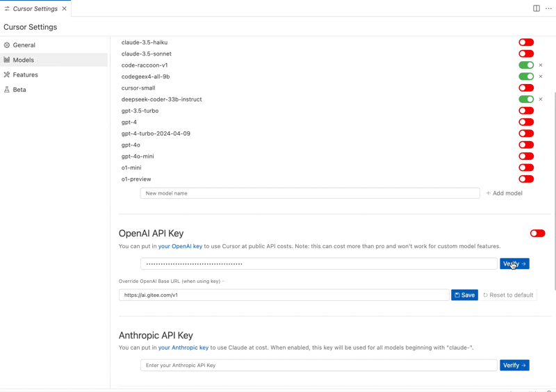Open the General settings section
Viewport: 556px width, 392px height.
point(54,45)
